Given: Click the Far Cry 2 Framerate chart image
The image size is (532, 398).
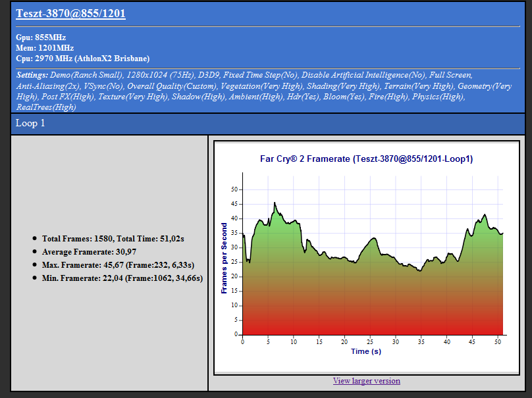Looking at the screenshot, I should [x=367, y=258].
